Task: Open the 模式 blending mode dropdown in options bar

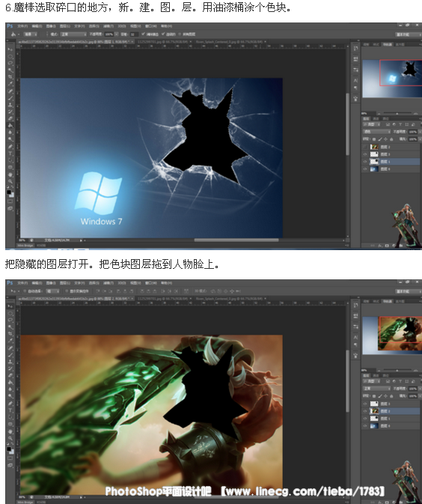Action: 73,34
